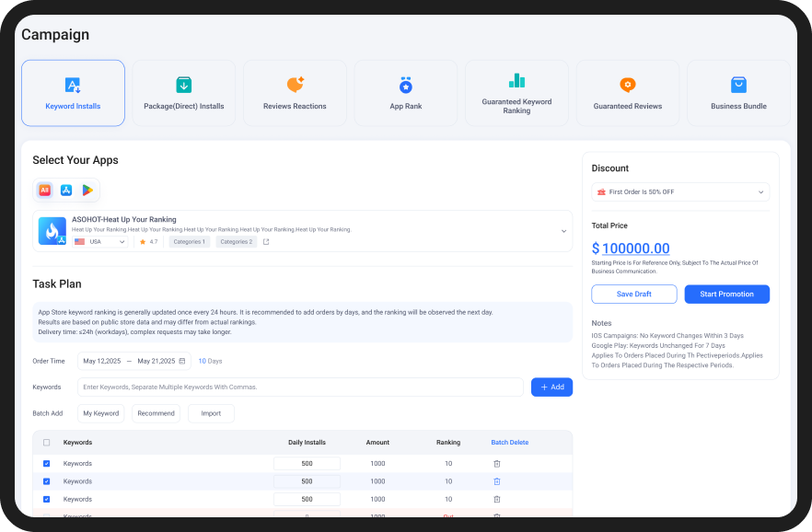Click the Start Promotion button
This screenshot has width=812, height=532.
click(x=727, y=294)
